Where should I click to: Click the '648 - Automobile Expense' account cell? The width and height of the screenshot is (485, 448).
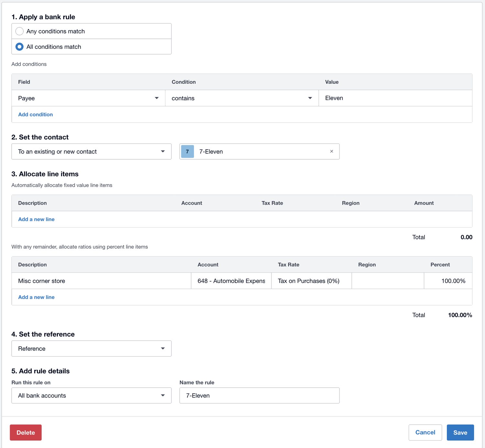(x=231, y=281)
